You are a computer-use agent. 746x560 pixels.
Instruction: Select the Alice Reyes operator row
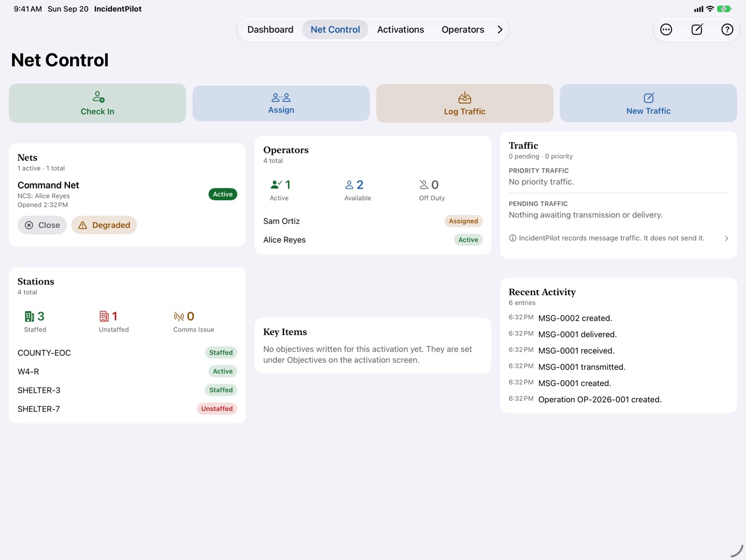point(373,240)
